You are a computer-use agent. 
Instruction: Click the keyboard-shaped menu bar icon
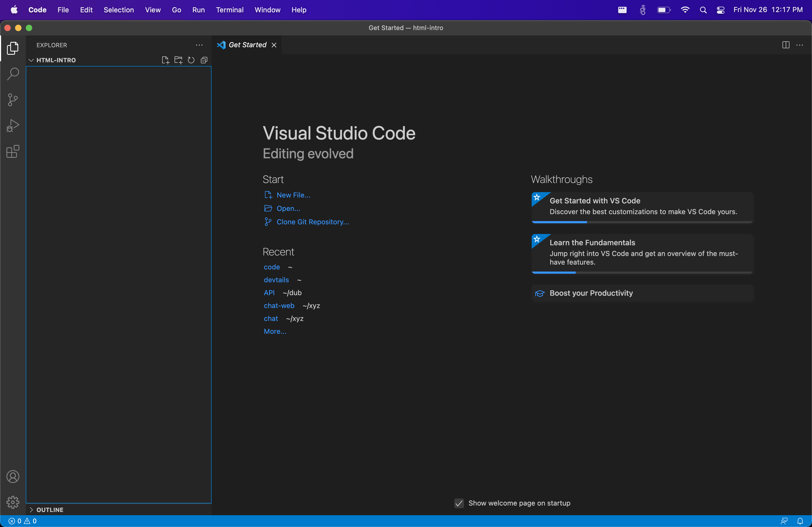(622, 10)
